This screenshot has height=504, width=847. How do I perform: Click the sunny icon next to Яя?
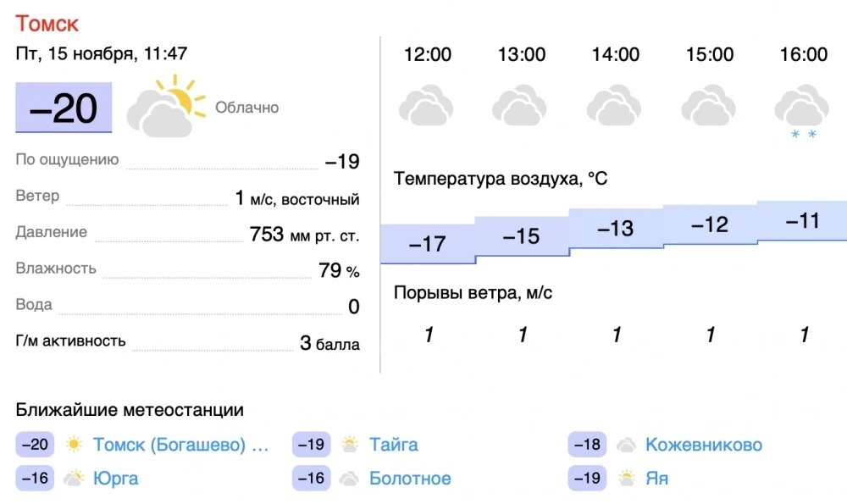[624, 478]
